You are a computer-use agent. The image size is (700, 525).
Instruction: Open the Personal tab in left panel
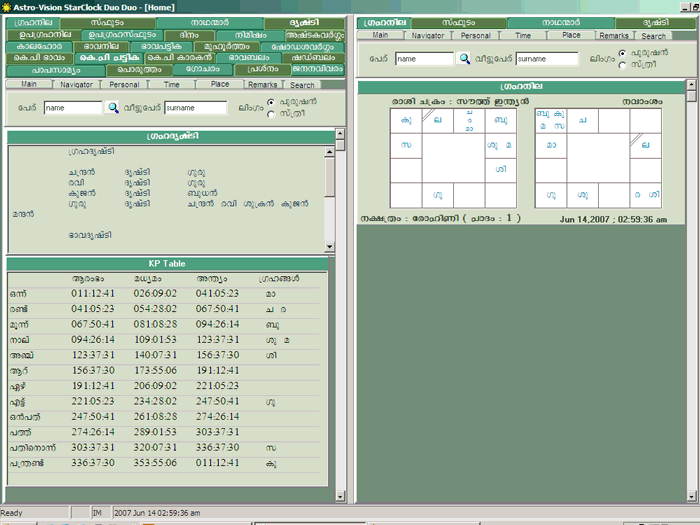pyautogui.click(x=124, y=84)
